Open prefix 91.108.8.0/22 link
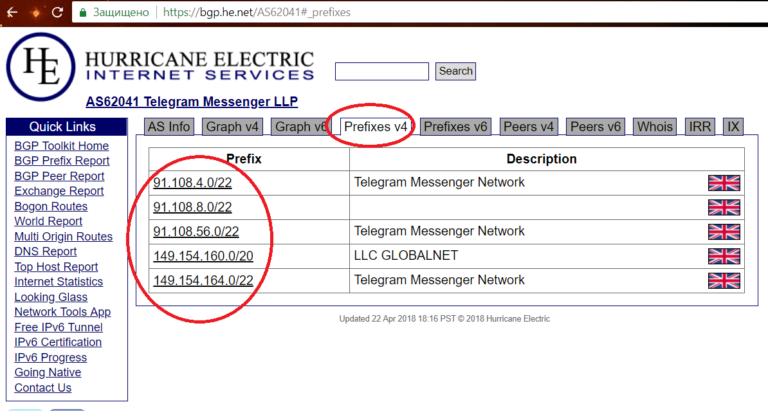This screenshot has width=768, height=411. [192, 207]
